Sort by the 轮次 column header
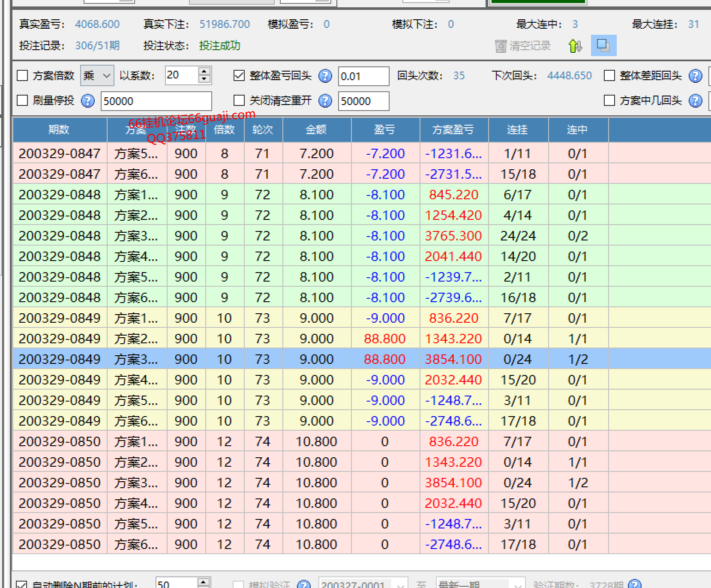The height and width of the screenshot is (588, 711). point(263,130)
